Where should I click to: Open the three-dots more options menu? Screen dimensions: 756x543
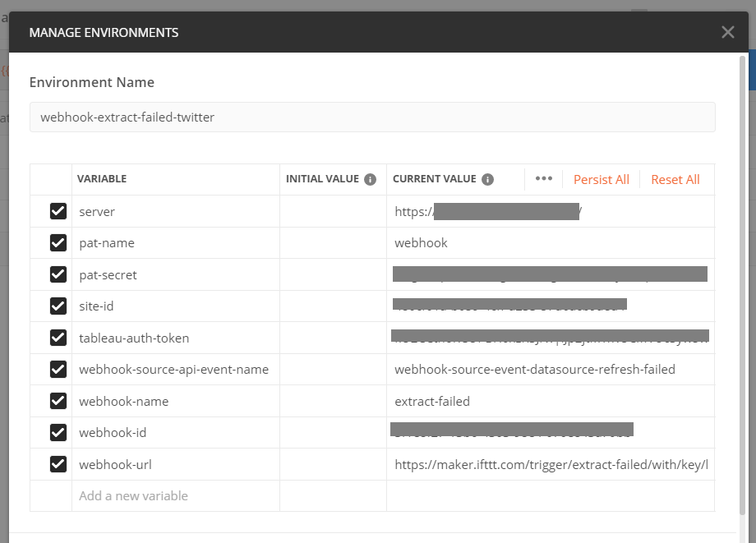543,179
